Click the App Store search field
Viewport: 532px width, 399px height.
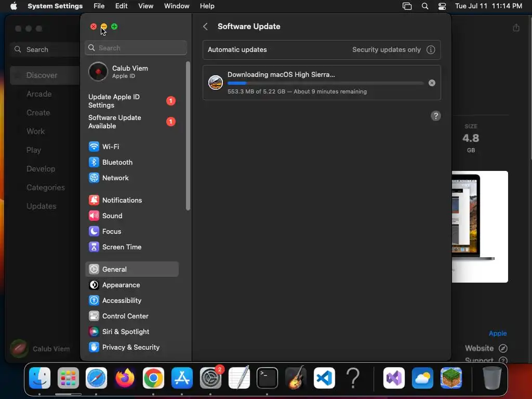45,49
